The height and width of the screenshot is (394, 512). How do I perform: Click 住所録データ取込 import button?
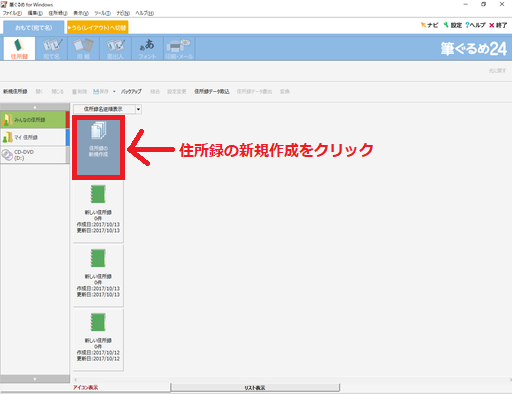click(212, 91)
